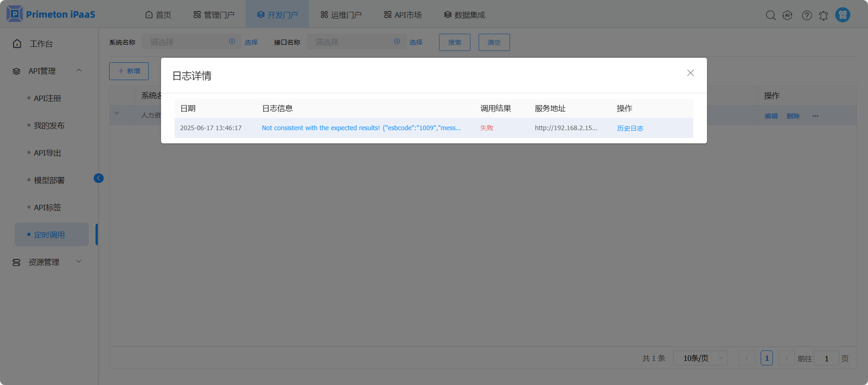Open the AI assistant icon
The width and height of the screenshot is (868, 385).
tap(787, 15)
